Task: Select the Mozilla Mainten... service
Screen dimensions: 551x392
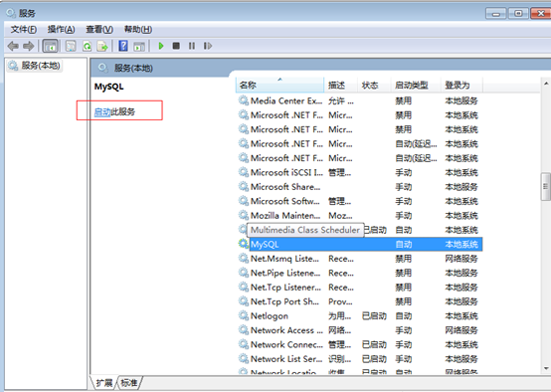Action: click(360, 216)
